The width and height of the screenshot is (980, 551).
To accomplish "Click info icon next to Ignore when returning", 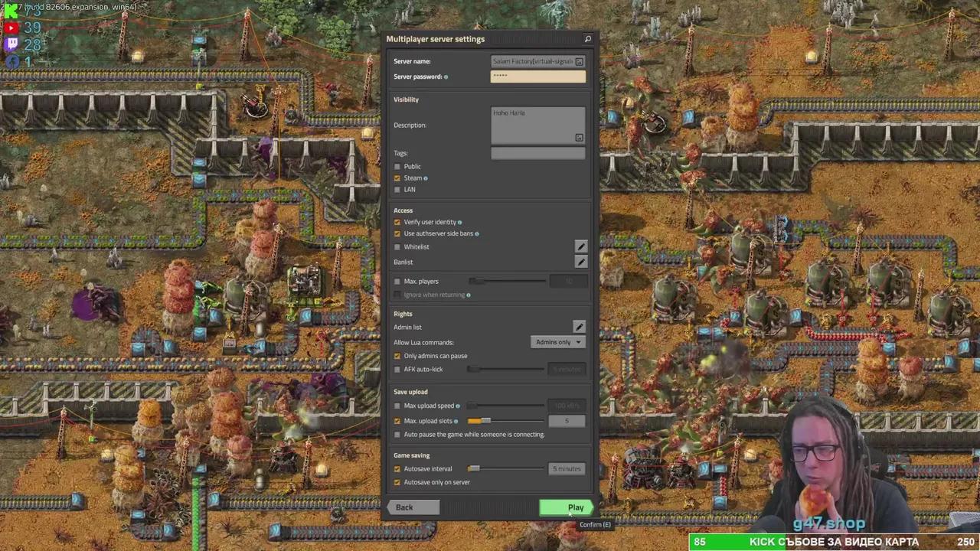I will tap(469, 295).
